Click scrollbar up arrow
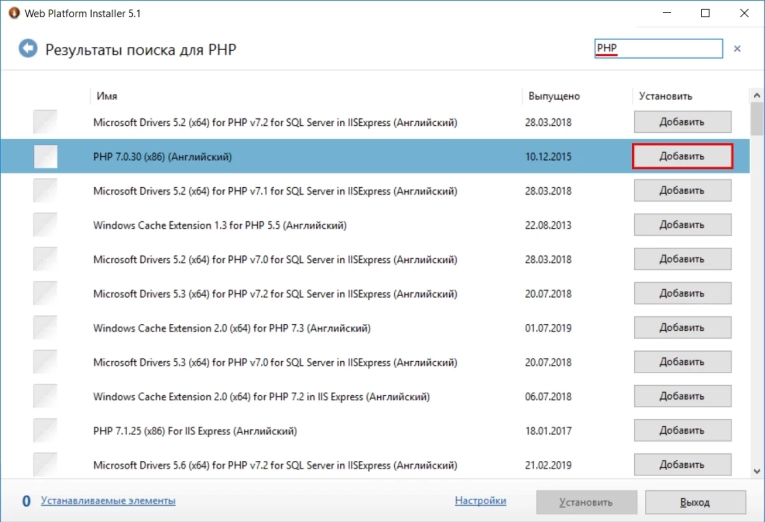Image resolution: width=765 pixels, height=522 pixels. click(x=757, y=96)
